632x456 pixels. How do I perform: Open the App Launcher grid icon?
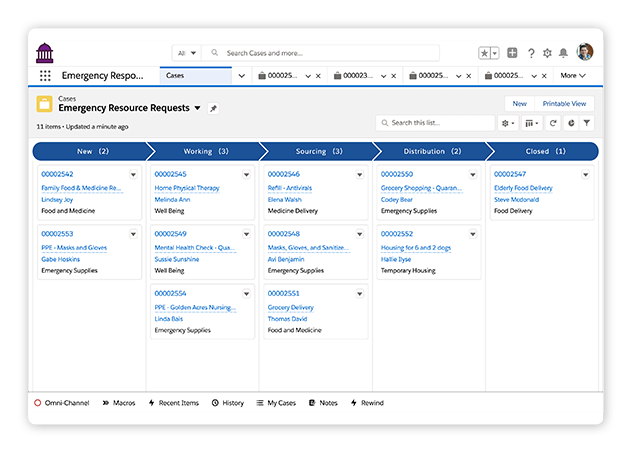tap(45, 75)
